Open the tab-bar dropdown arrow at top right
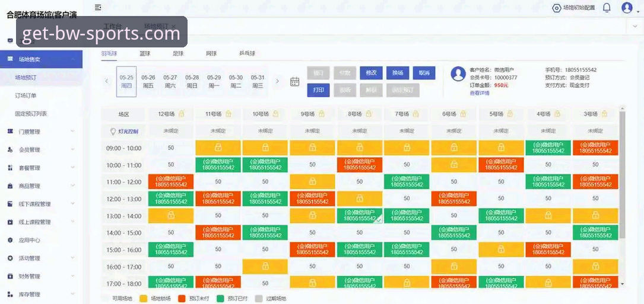 [x=635, y=26]
